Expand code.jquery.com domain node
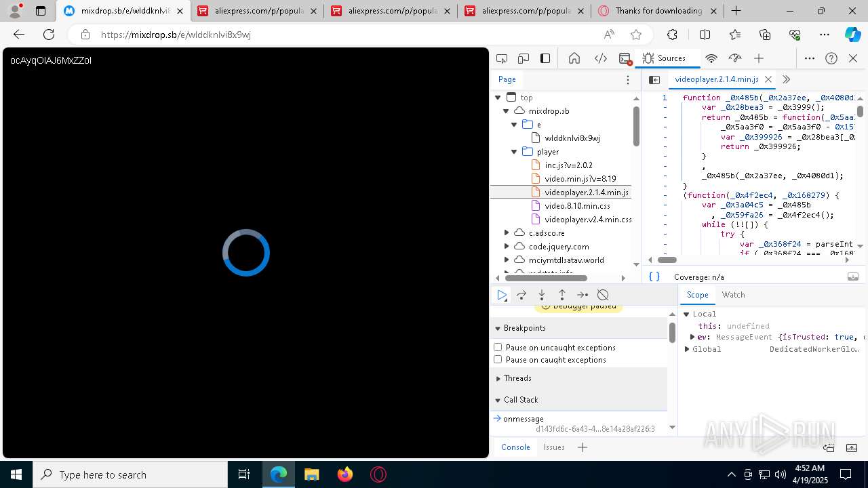868x488 pixels. coord(506,246)
